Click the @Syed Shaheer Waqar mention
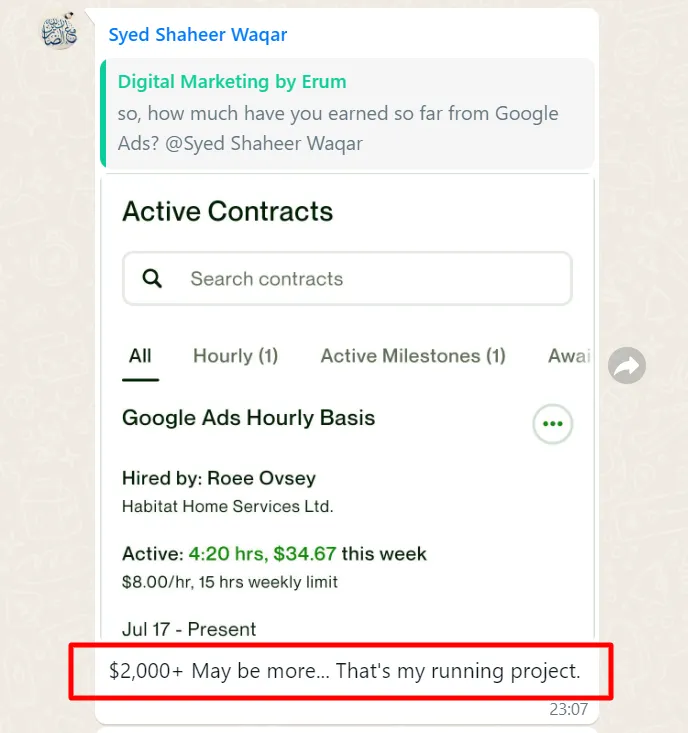Image resolution: width=688 pixels, height=733 pixels. click(x=264, y=144)
